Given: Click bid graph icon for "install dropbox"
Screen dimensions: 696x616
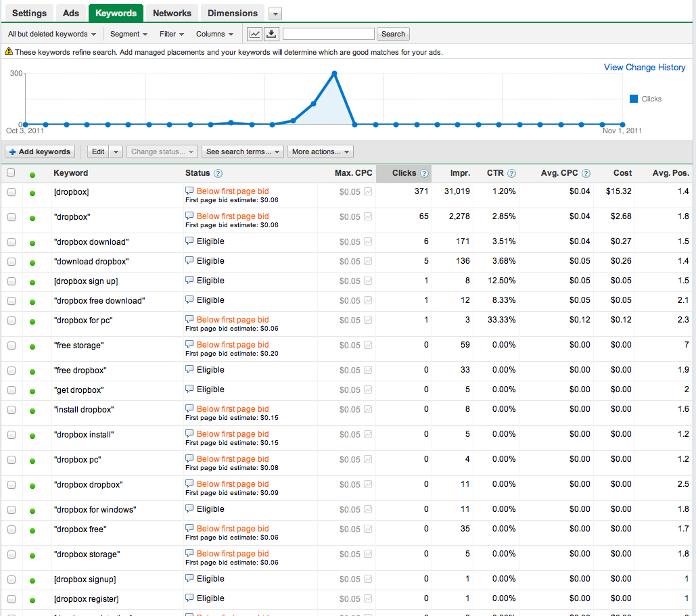Looking at the screenshot, I should [x=368, y=409].
